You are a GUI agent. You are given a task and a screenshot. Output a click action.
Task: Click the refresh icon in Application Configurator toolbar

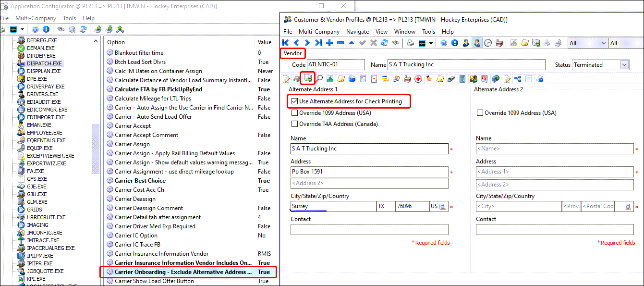click(x=83, y=29)
